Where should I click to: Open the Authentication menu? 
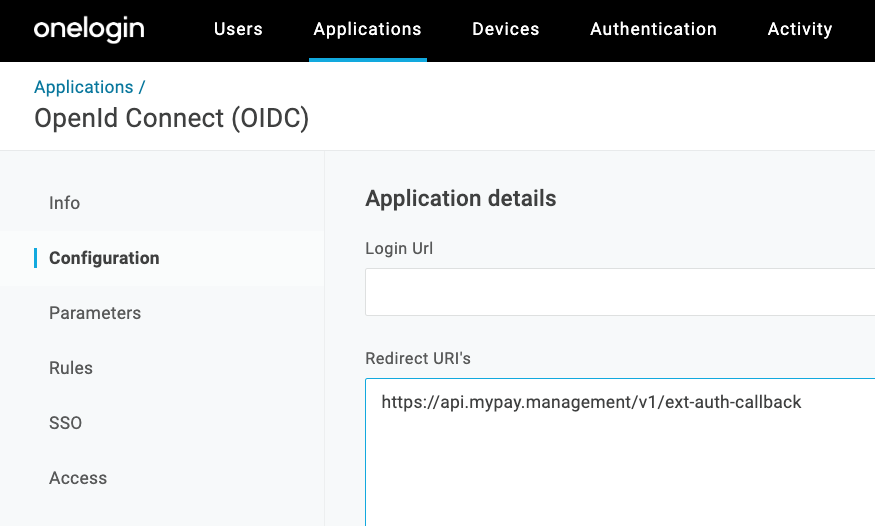tap(653, 29)
